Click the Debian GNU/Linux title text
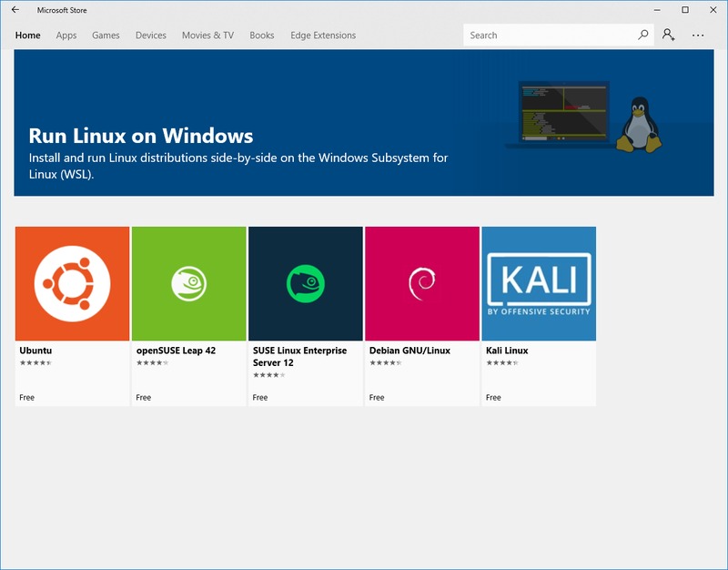Screen dimensions: 728x570 click(x=409, y=351)
